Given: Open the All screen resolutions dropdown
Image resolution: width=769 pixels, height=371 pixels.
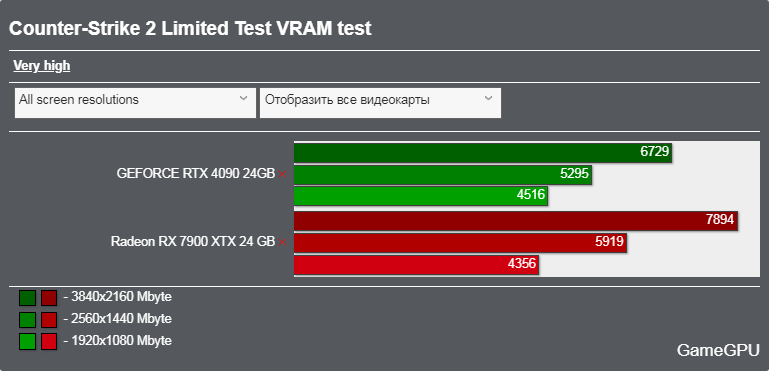Looking at the screenshot, I should (x=135, y=103).
